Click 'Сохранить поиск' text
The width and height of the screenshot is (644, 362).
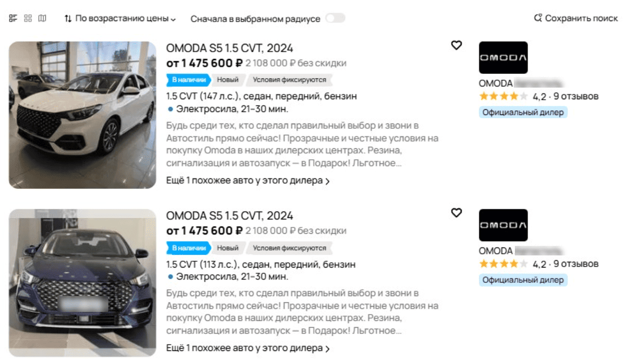click(581, 18)
